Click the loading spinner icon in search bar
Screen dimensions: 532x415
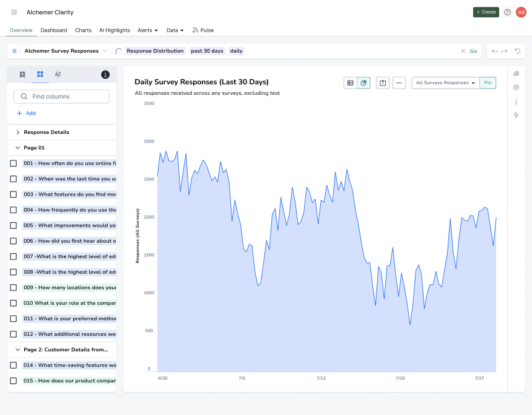click(118, 51)
